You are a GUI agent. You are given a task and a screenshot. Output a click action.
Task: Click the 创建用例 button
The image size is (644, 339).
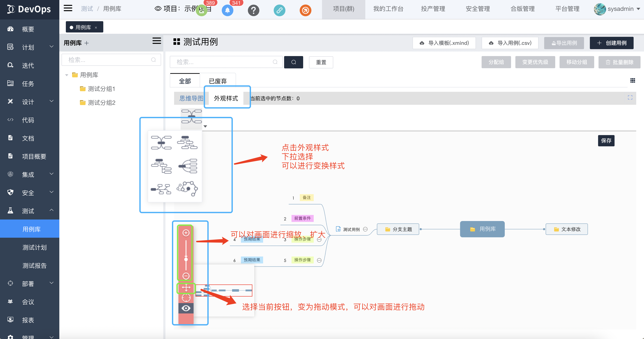611,43
